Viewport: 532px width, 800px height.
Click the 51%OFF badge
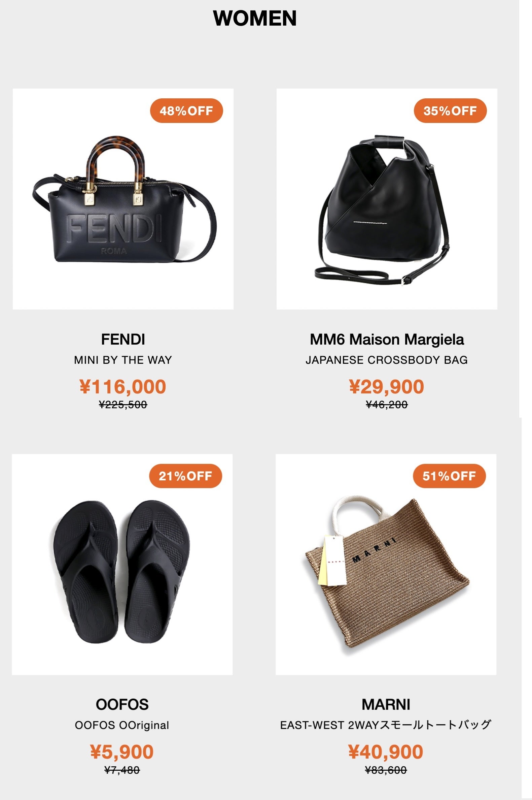(x=449, y=476)
